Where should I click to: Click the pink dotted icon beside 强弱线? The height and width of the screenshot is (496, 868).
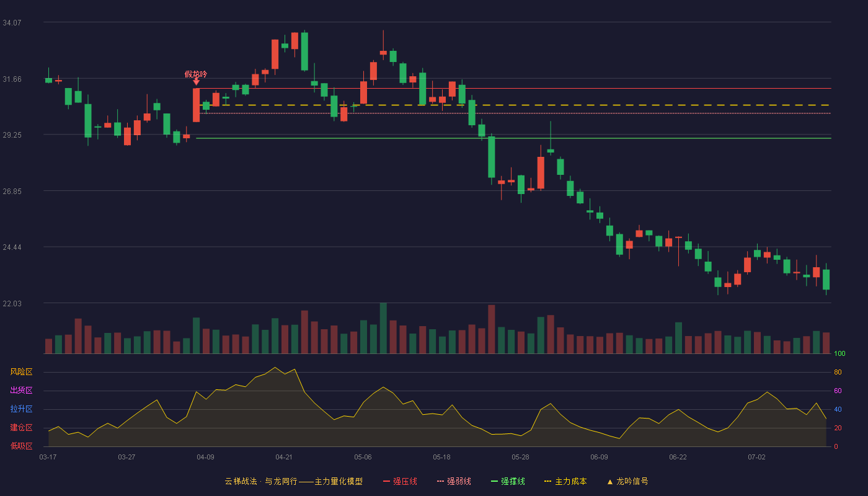tap(440, 482)
